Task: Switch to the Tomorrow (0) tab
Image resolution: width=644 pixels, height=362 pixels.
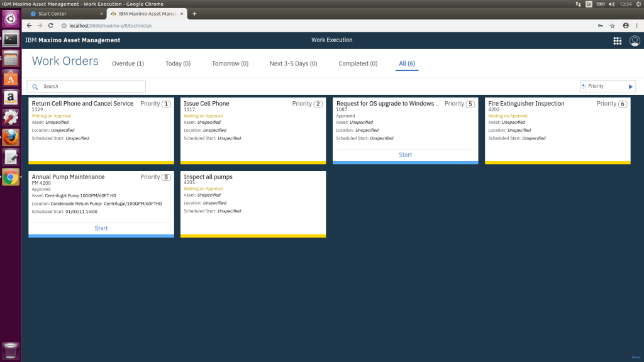Action: [x=230, y=63]
